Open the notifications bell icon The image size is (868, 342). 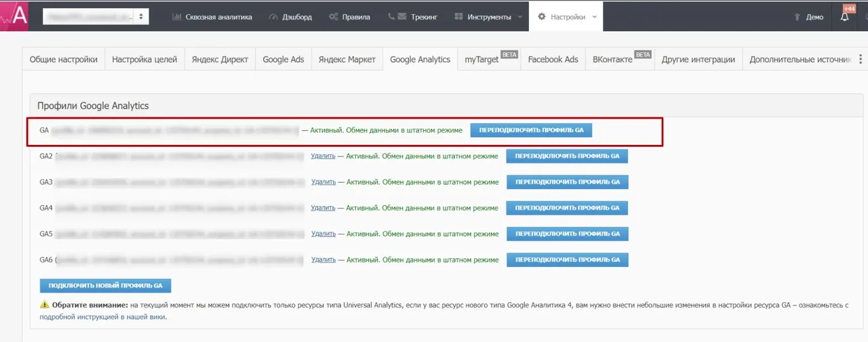[845, 17]
